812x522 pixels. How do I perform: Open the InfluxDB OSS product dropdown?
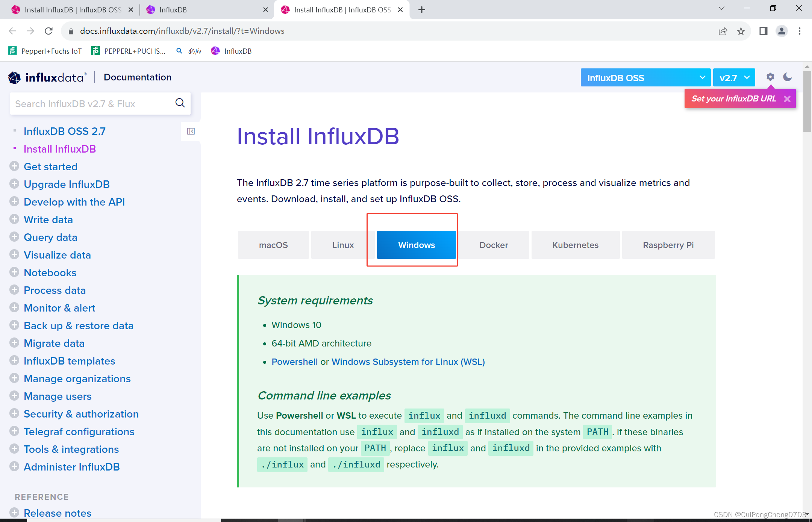click(x=645, y=78)
